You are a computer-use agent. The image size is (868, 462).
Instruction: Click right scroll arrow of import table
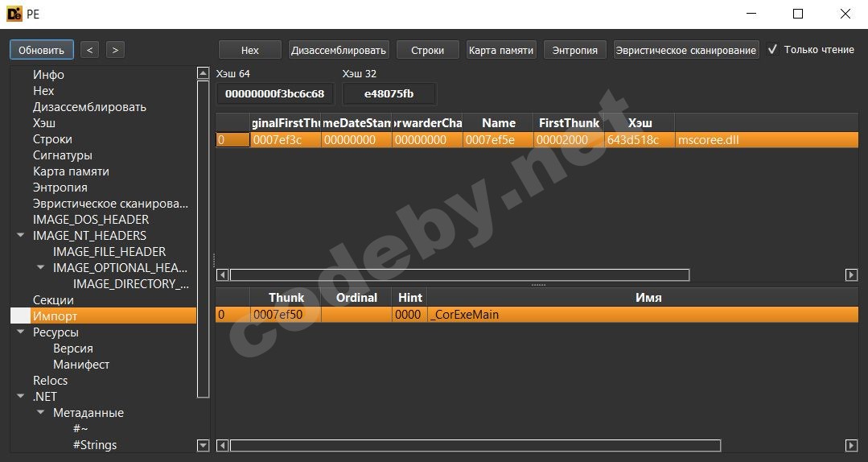[x=851, y=275]
